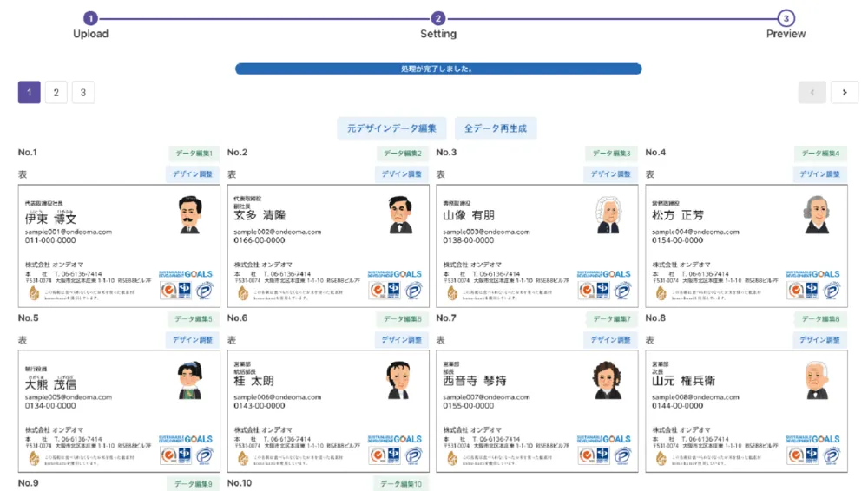The width and height of the screenshot is (868, 491).
Task: Select page 1 in the pagination
Action: coord(30,93)
